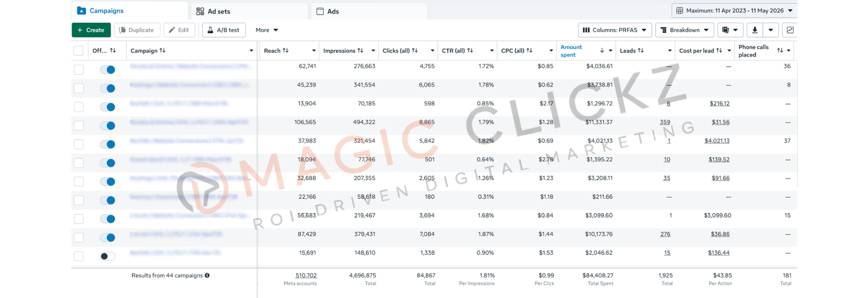Image resolution: width=868 pixels, height=298 pixels.
Task: Open the Breakdown dropdown
Action: 685,30
